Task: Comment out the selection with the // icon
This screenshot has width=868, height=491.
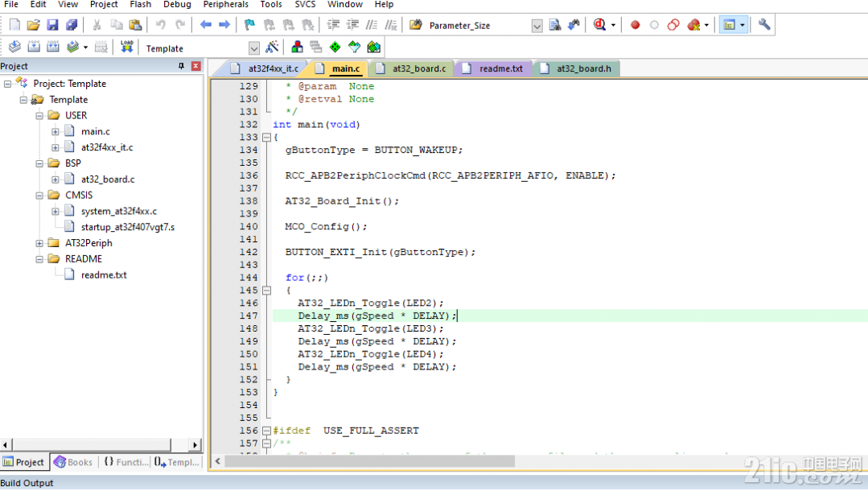Action: [x=372, y=25]
